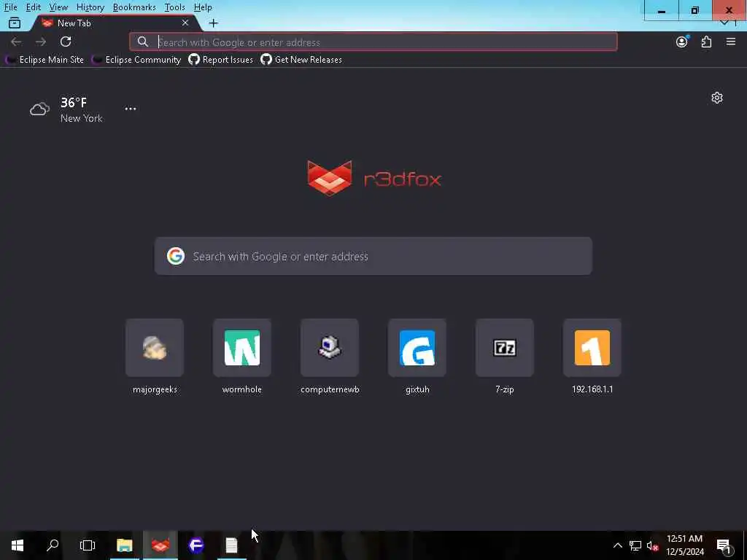This screenshot has width=747, height=560.
Task: Expand hidden system tray icons
Action: 617,545
